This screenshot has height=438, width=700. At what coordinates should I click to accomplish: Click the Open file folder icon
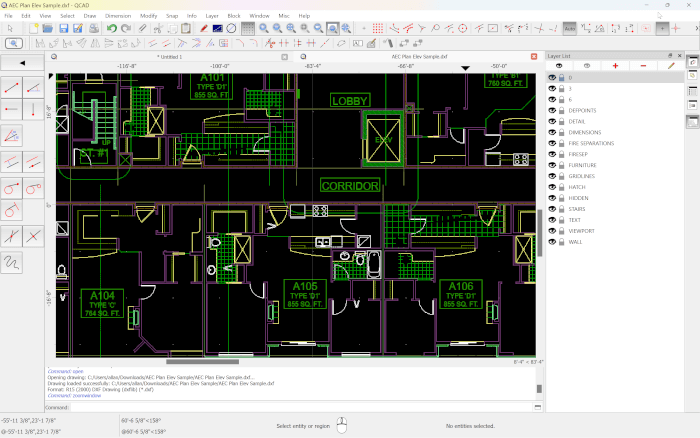[47, 29]
